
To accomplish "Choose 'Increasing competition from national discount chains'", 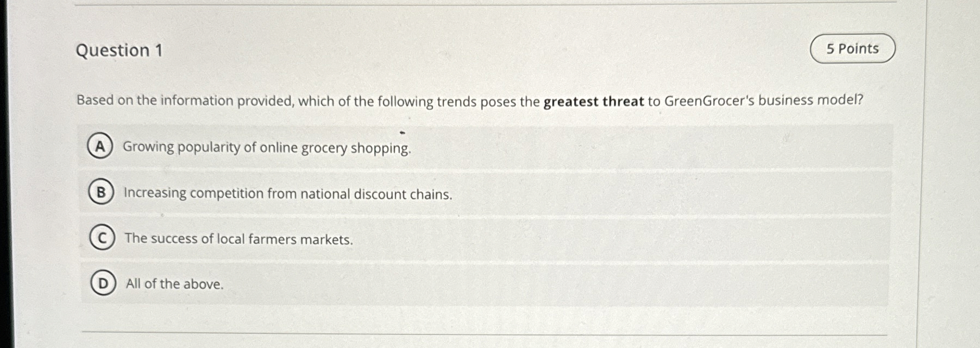I will click(x=288, y=193).
